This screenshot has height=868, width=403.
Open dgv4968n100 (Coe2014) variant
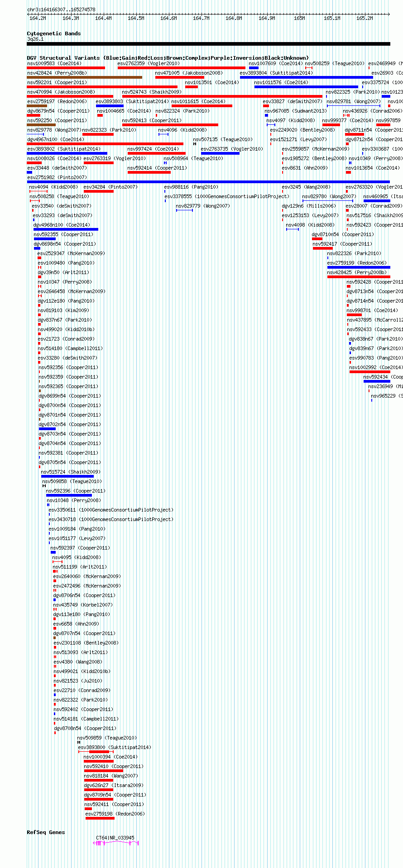coord(62,225)
